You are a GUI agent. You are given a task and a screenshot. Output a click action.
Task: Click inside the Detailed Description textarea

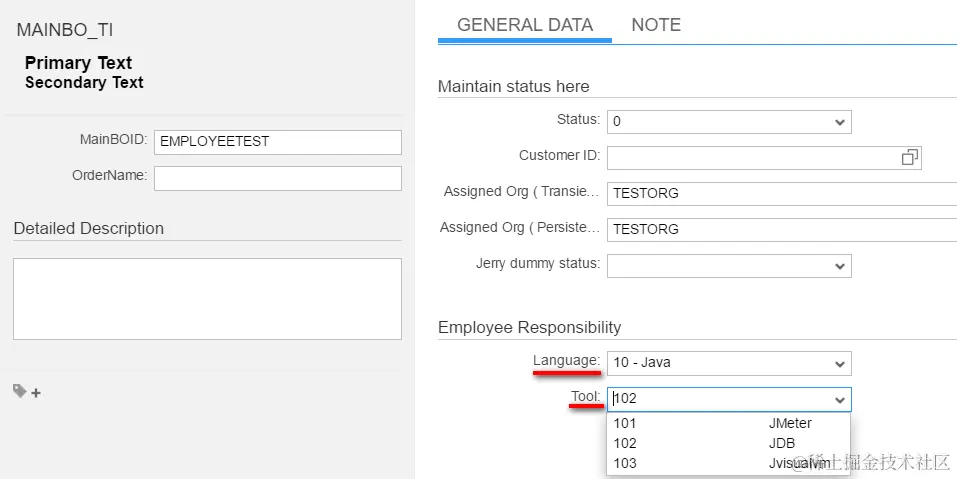[207, 298]
